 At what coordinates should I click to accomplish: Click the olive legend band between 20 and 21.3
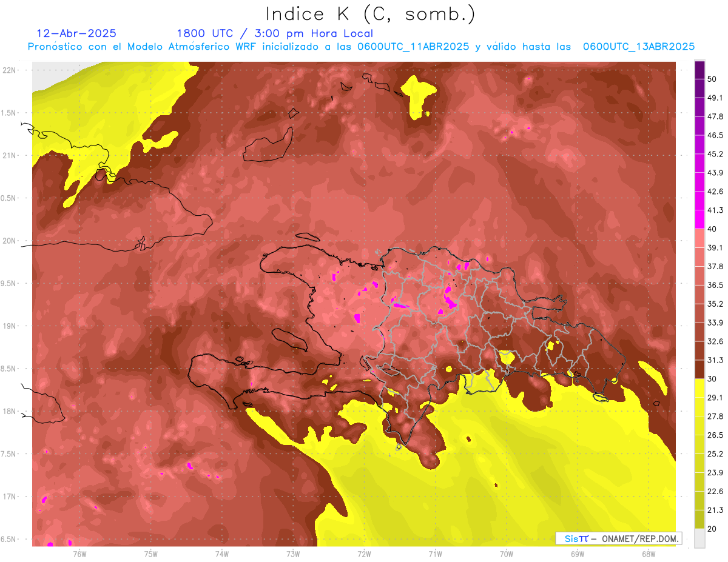699,520
